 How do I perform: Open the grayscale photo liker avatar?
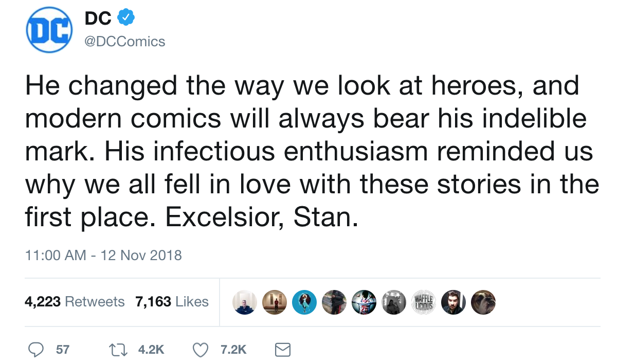(394, 302)
